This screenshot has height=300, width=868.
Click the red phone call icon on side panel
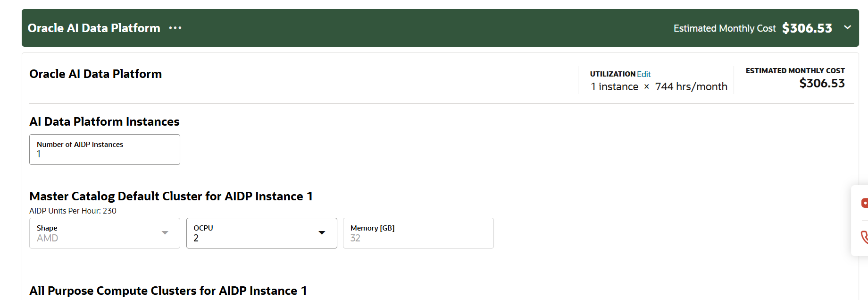[864, 237]
